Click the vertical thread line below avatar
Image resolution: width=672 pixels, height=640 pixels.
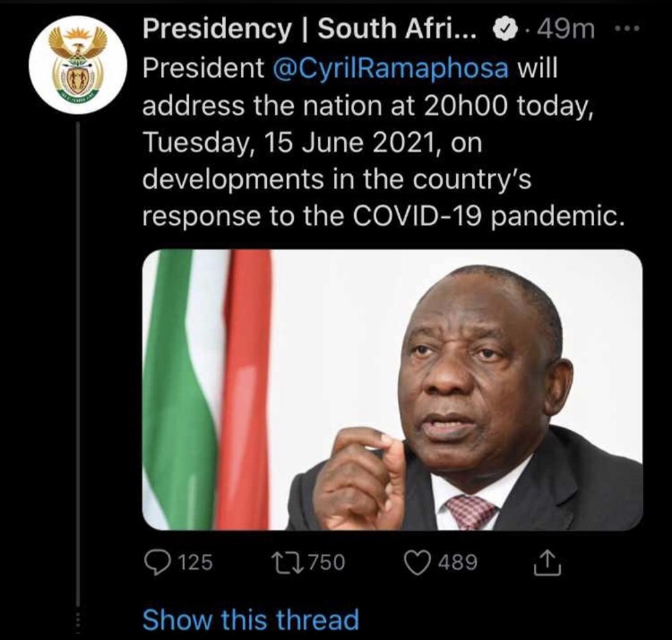(x=78, y=359)
